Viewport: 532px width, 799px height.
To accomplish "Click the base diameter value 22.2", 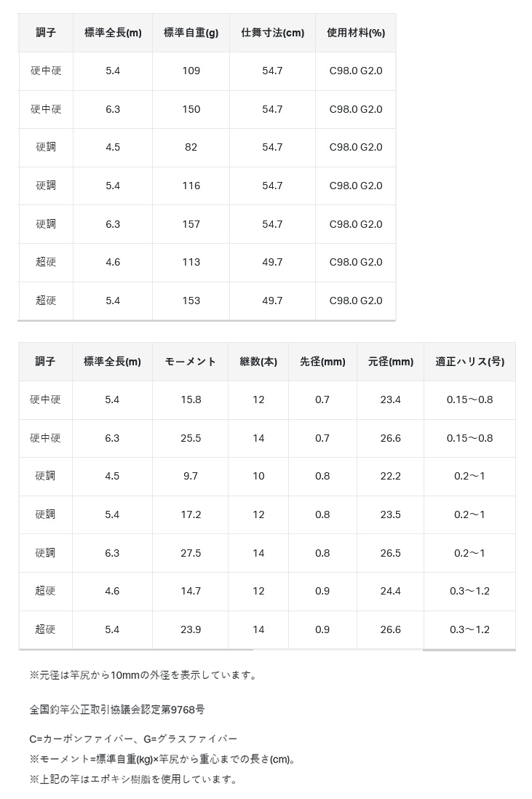I will click(390, 476).
